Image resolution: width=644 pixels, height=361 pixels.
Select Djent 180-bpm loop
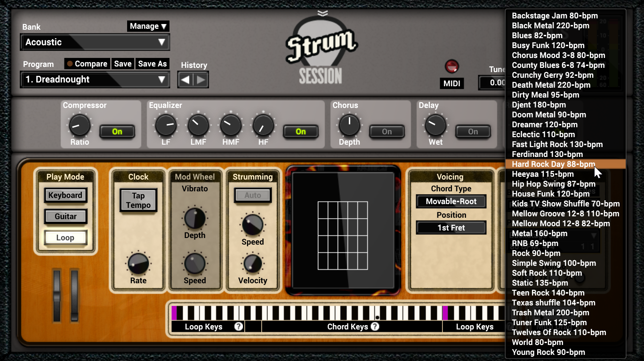click(x=565, y=105)
